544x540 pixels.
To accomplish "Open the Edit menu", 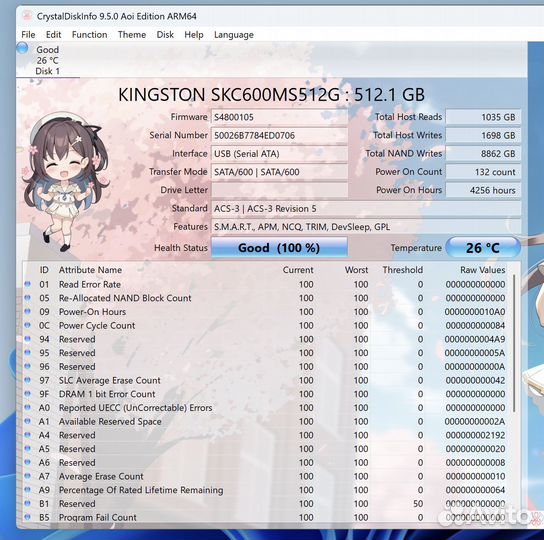I will (x=53, y=35).
